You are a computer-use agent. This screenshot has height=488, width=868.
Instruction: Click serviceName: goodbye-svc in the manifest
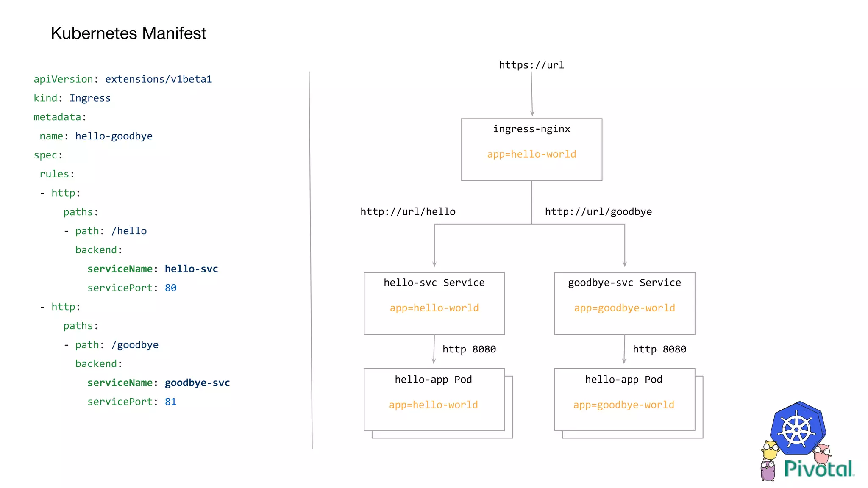(159, 383)
